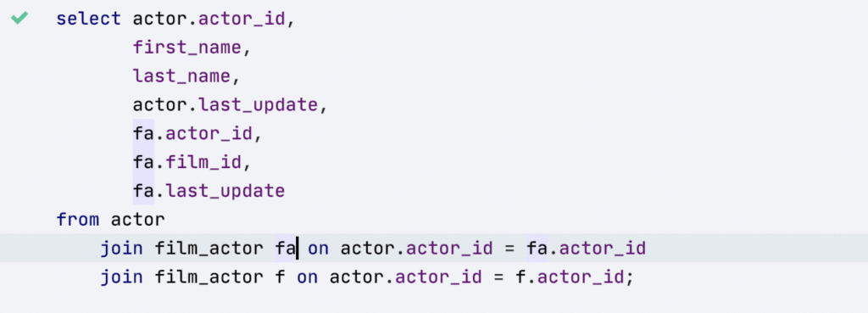Click first_name column in select list
This screenshot has height=313, width=868.
pos(187,48)
